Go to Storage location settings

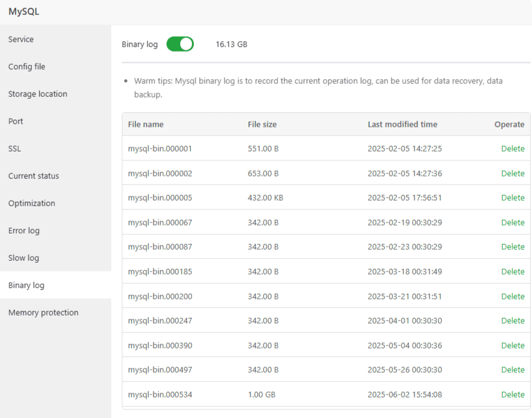[x=38, y=94]
